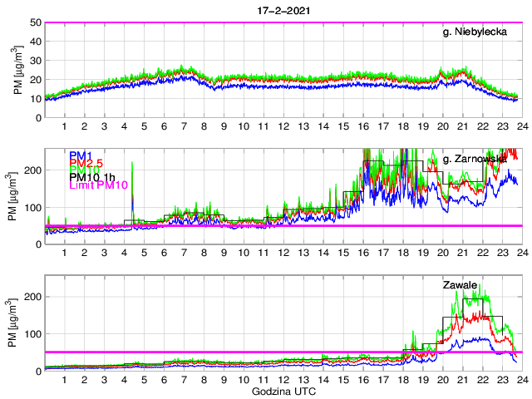Click the 17-2-2021 date title
532x399 pixels.
[x=282, y=9]
